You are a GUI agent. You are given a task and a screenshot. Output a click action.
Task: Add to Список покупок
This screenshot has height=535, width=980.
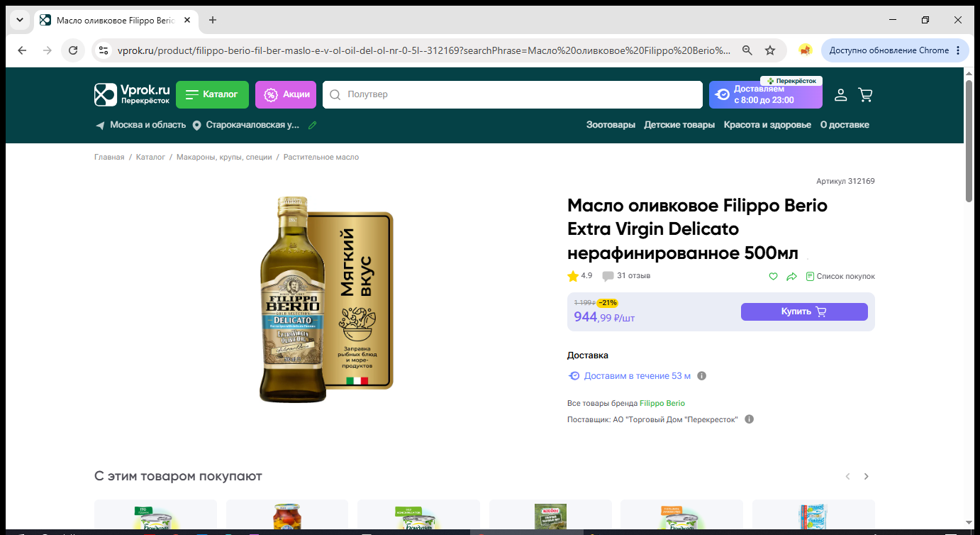(x=840, y=276)
